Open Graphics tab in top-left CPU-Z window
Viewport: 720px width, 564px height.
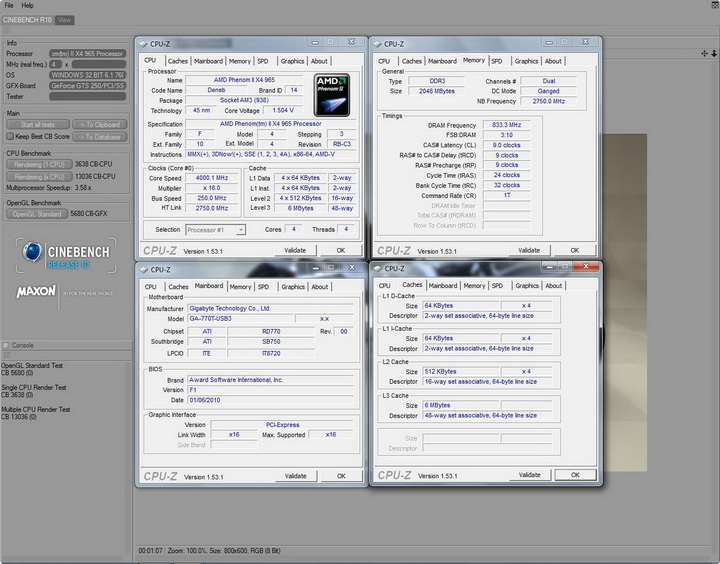tap(292, 61)
